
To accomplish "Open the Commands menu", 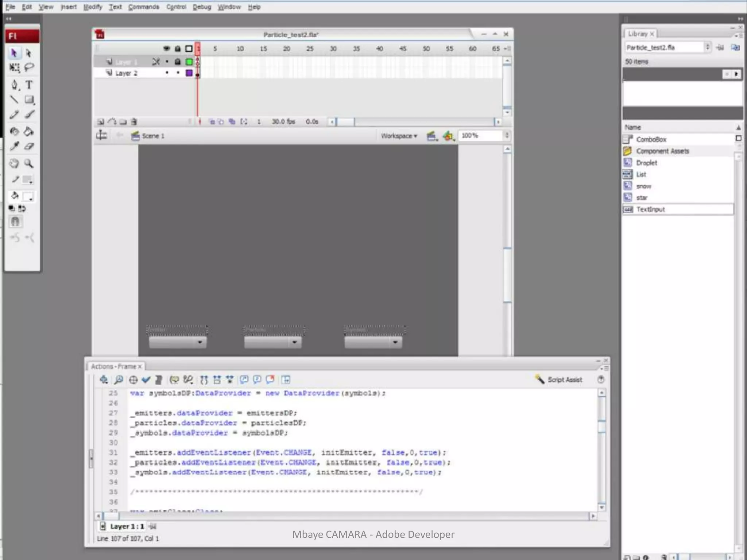I will 144,7.
